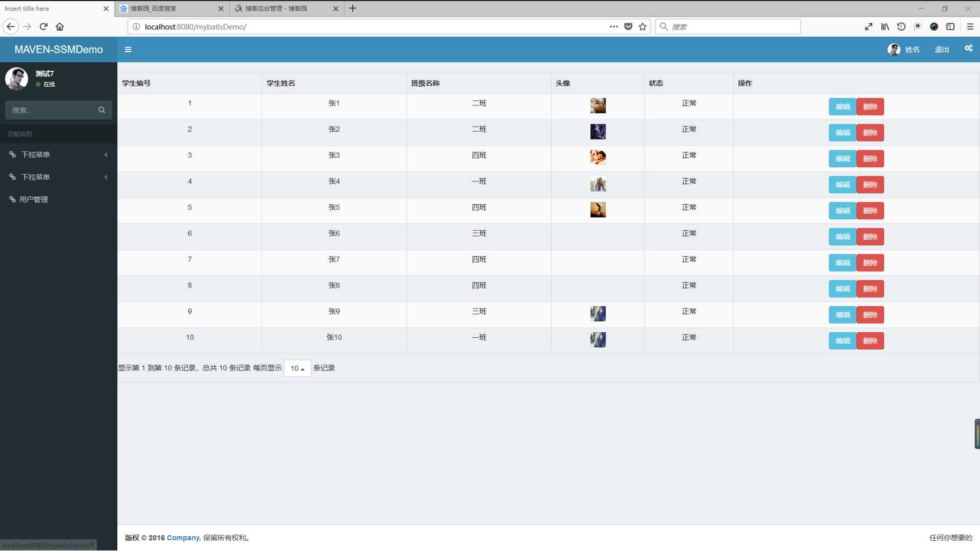Screen dimensions: 980x551
Task: Delete student 张7 with 删除 button
Action: [870, 263]
